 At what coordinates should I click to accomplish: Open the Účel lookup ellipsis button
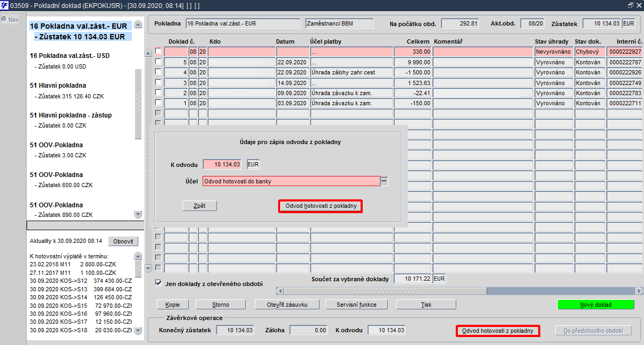[384, 181]
